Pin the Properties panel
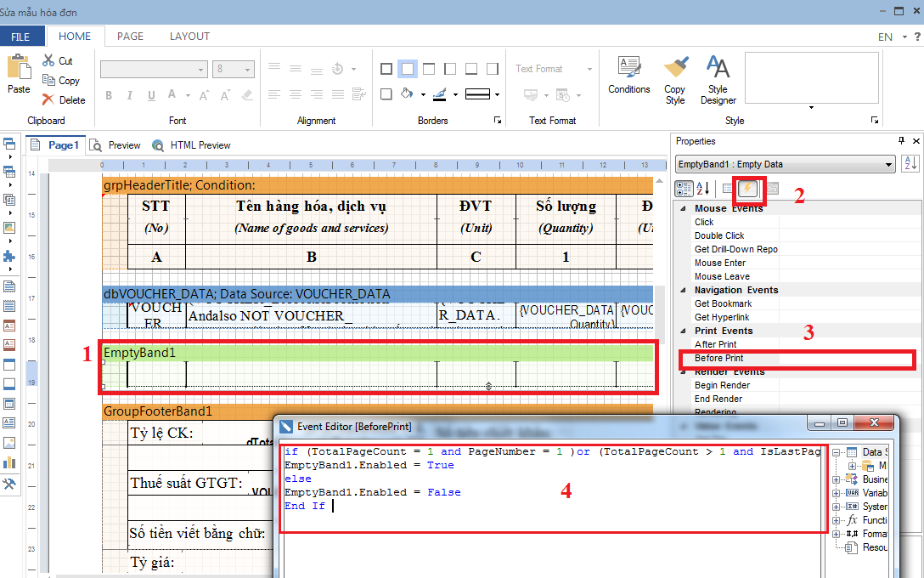The height and width of the screenshot is (578, 924). point(901,141)
